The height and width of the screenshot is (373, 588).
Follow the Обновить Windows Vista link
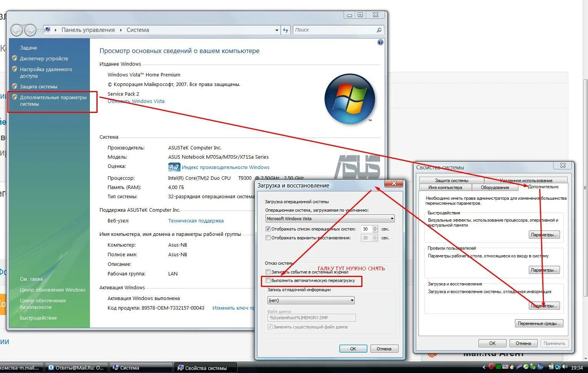[136, 101]
